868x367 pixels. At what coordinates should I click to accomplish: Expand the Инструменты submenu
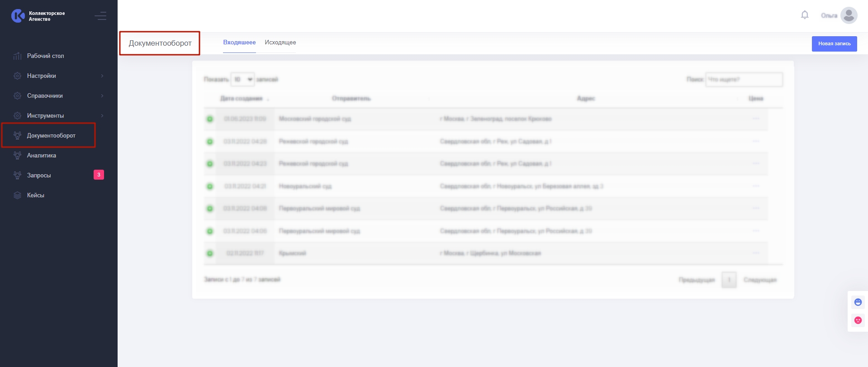pyautogui.click(x=102, y=116)
